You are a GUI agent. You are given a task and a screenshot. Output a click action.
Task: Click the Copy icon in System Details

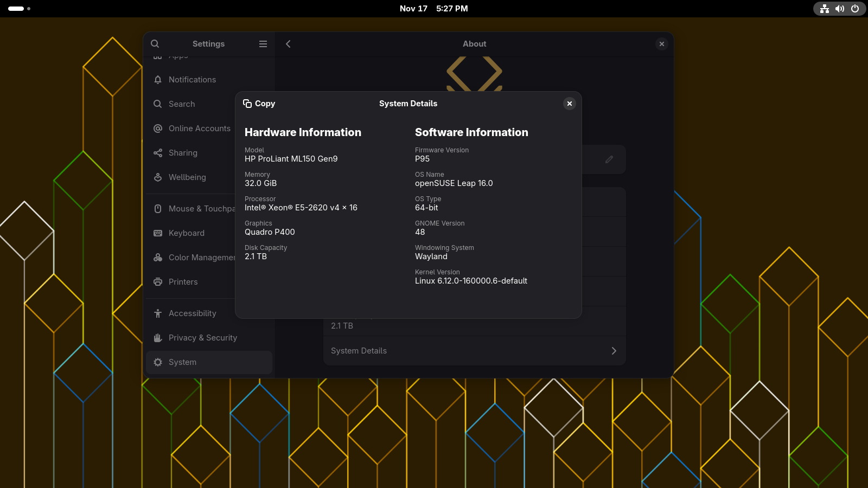[x=247, y=104]
